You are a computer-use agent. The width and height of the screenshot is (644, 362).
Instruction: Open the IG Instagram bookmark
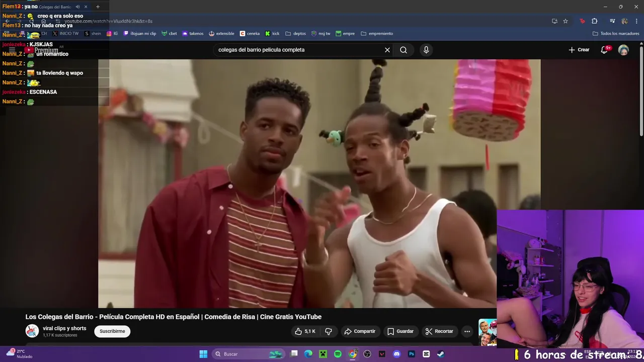112,34
